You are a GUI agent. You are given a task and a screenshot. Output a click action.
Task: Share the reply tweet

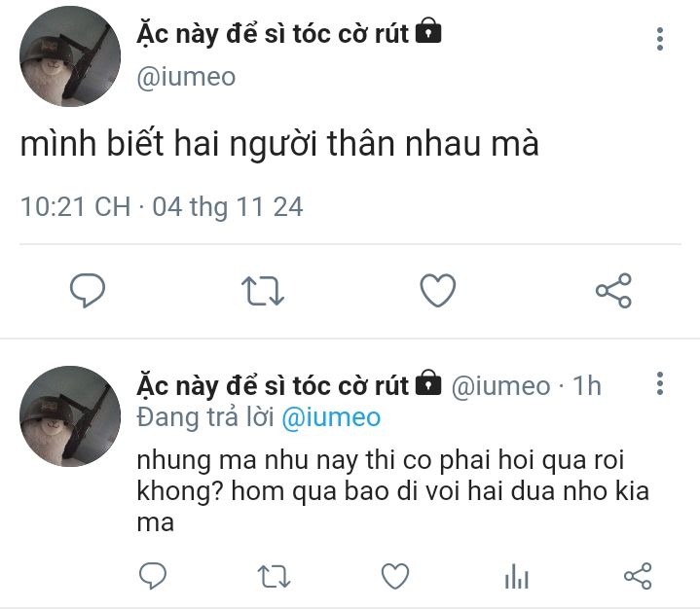tap(638, 576)
